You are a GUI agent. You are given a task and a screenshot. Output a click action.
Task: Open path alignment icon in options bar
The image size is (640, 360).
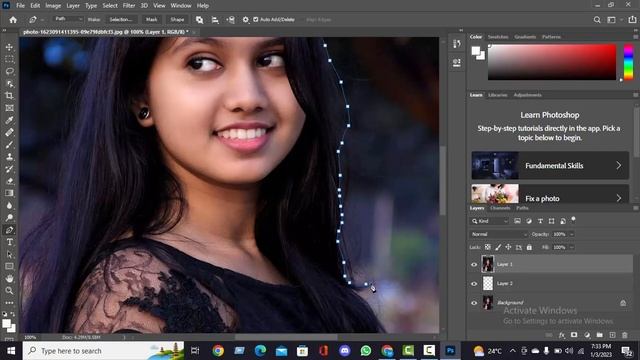click(215, 20)
